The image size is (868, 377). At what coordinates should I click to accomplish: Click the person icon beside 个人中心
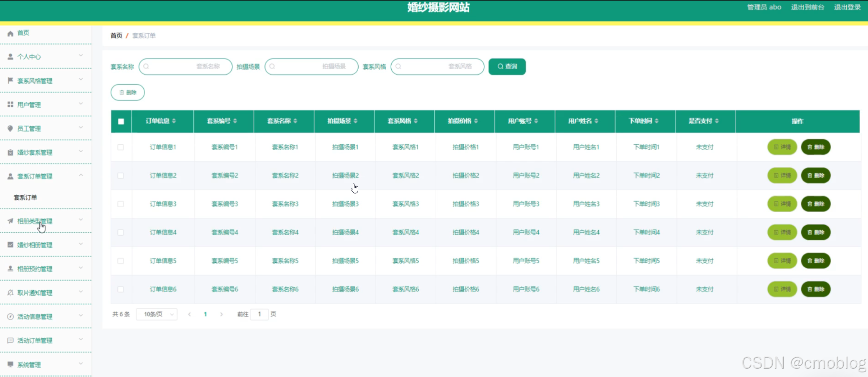pyautogui.click(x=10, y=57)
